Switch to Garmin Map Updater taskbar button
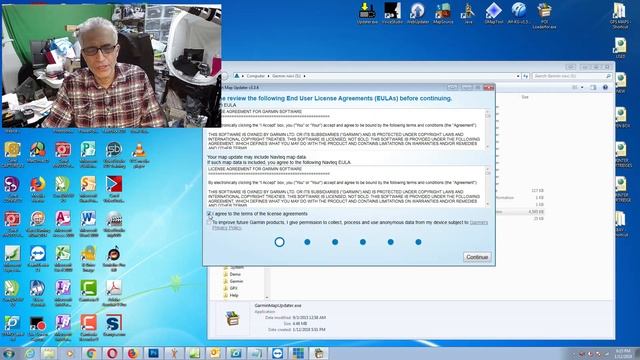This screenshot has width=640, height=360. click(319, 353)
